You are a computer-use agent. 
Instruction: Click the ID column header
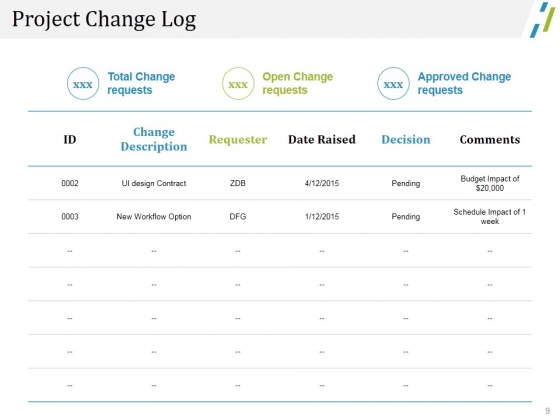(x=70, y=139)
